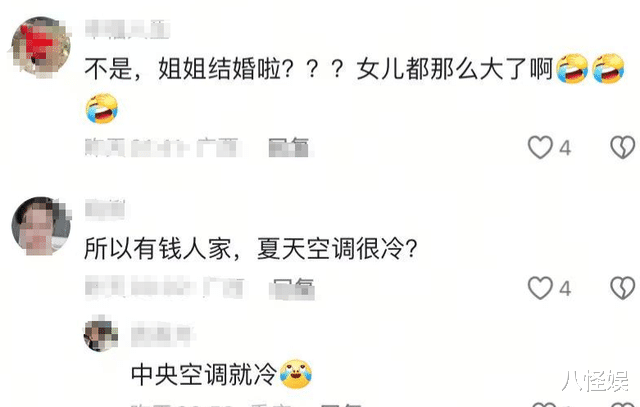Click the laughing emoji right after "大了啊"
Image resolution: width=640 pixels, height=407 pixels.
coord(572,69)
